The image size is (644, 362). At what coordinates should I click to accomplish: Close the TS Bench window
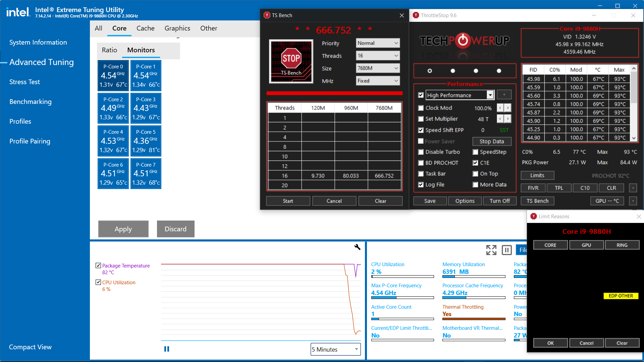[x=402, y=15]
